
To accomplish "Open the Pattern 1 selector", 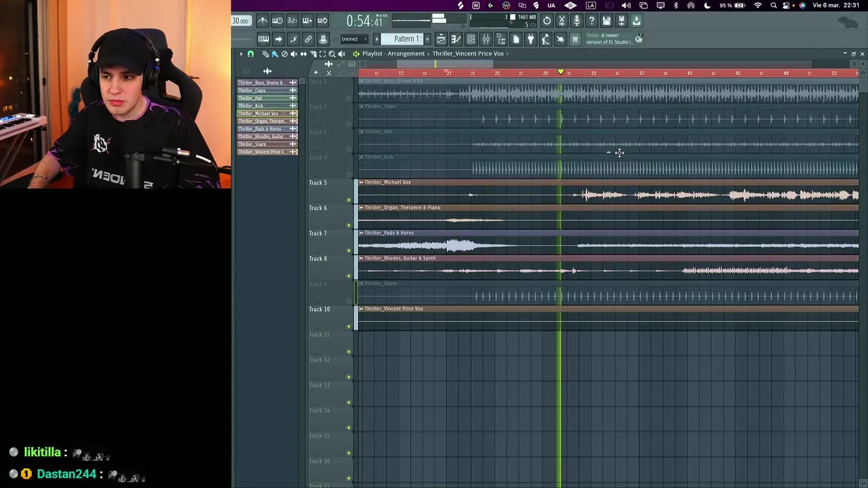I will 405,39.
